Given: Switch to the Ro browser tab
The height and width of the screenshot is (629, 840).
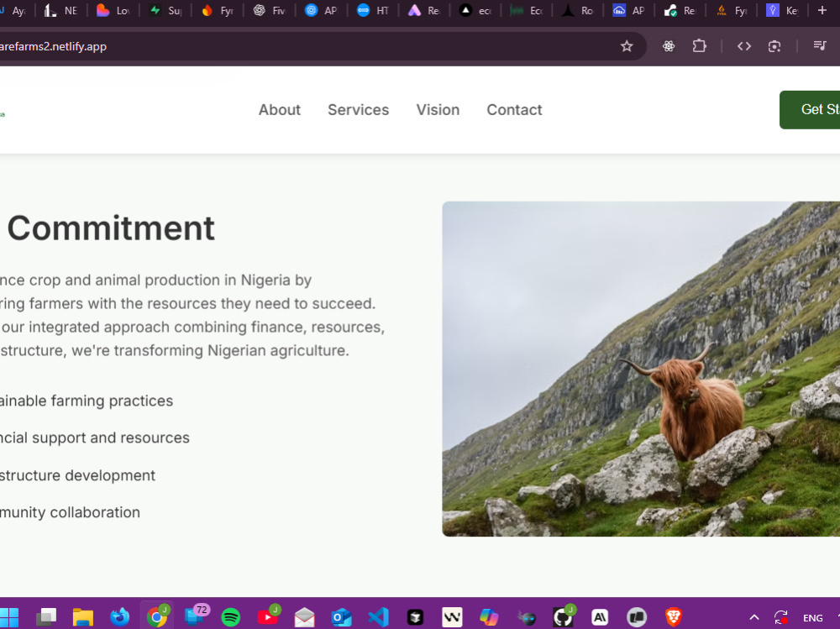Looking at the screenshot, I should click(x=578, y=10).
